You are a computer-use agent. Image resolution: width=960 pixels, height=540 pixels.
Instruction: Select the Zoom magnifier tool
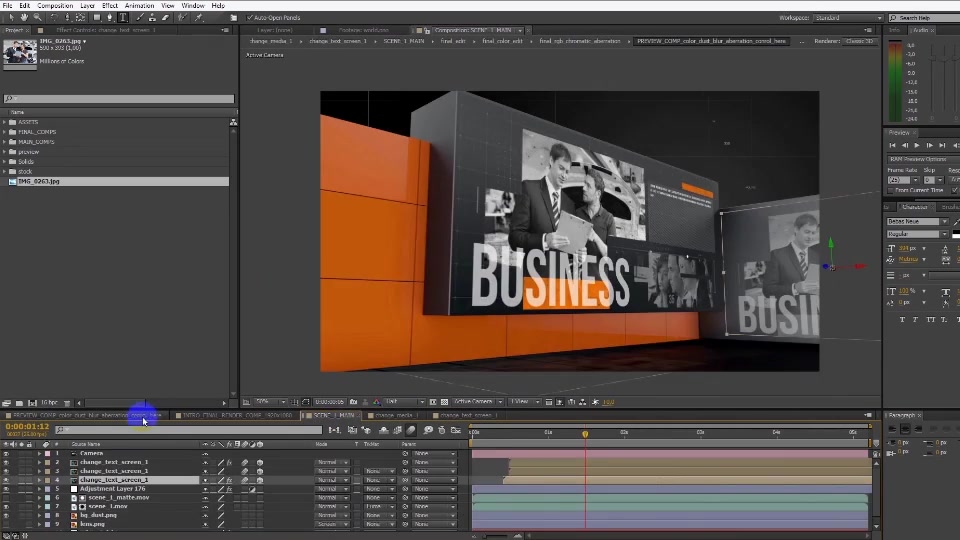37,18
